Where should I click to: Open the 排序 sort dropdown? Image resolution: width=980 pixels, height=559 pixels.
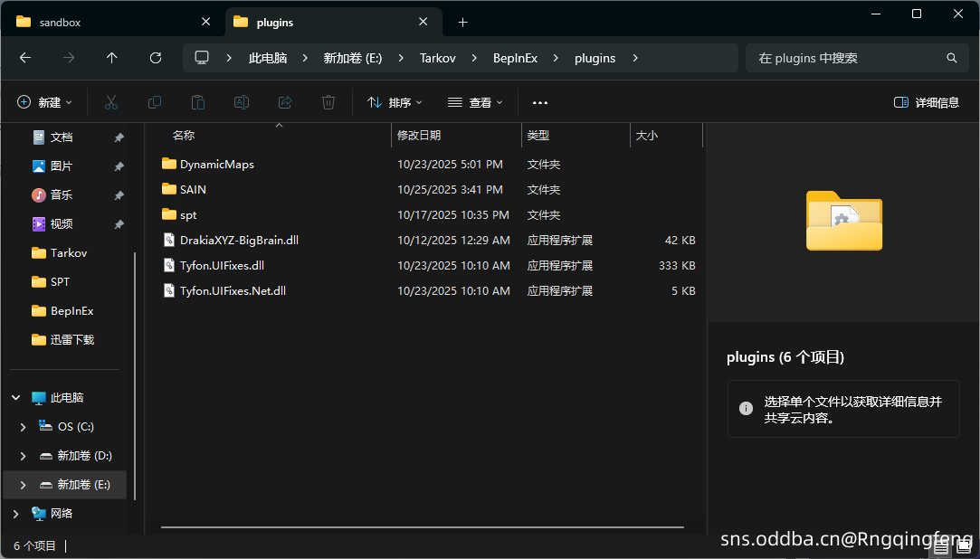[395, 102]
